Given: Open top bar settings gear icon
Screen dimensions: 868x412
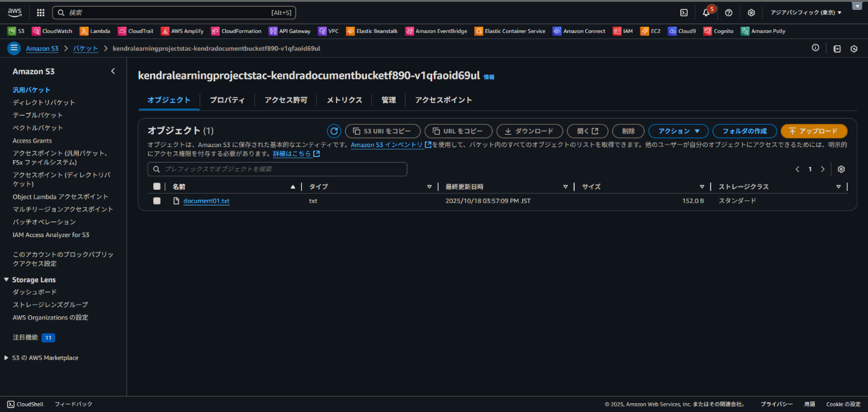Looking at the screenshot, I should click(x=751, y=12).
